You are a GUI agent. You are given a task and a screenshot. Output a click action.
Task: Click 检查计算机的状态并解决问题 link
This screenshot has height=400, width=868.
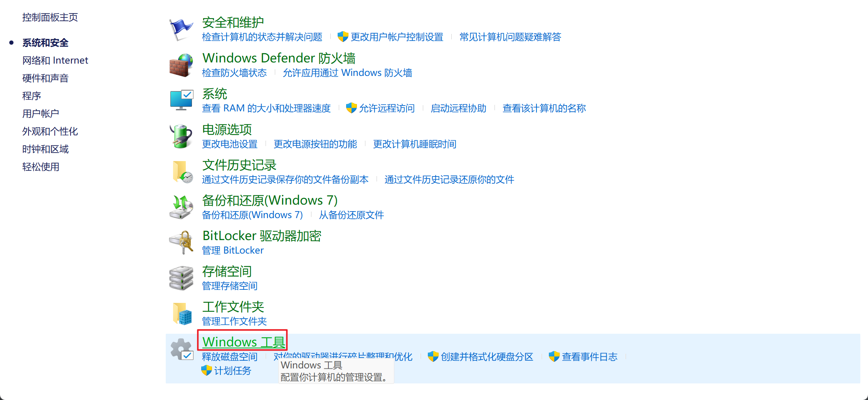click(262, 37)
